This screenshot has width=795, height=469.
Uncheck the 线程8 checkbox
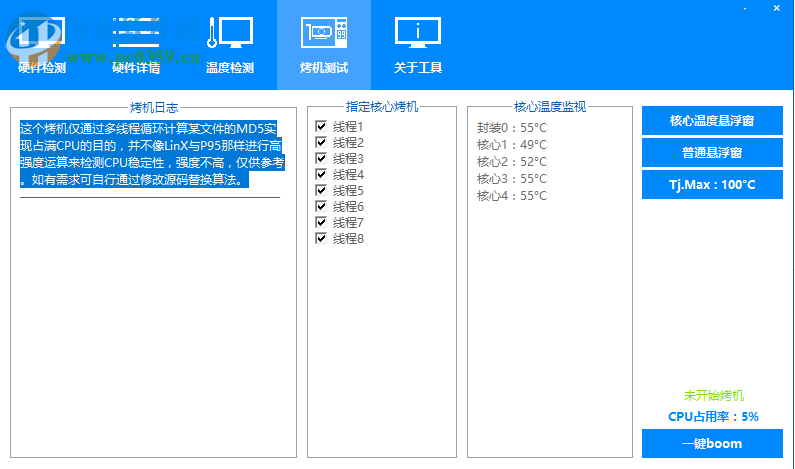(321, 238)
